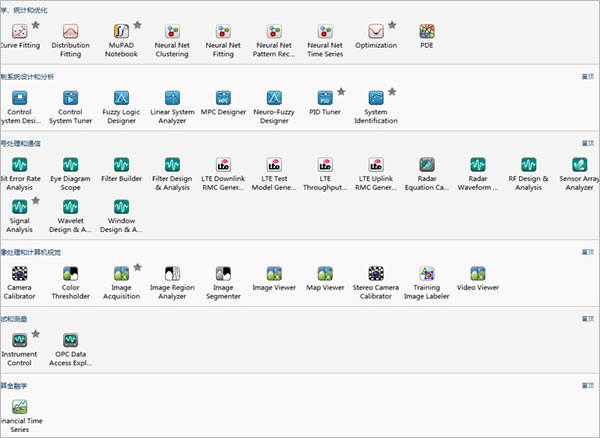Screen dimensions: 600x438
Task: Open the Color Thresholder app
Action: [70, 273]
